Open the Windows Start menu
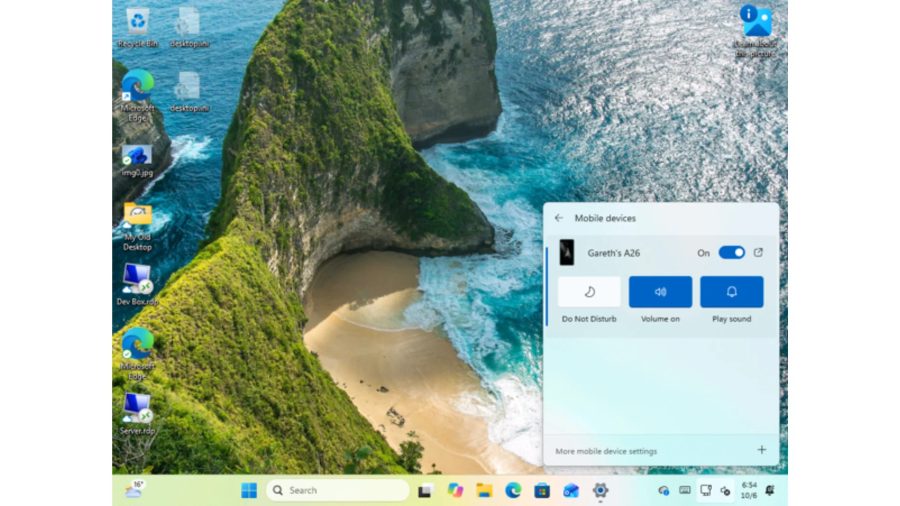Image resolution: width=900 pixels, height=506 pixels. [249, 491]
